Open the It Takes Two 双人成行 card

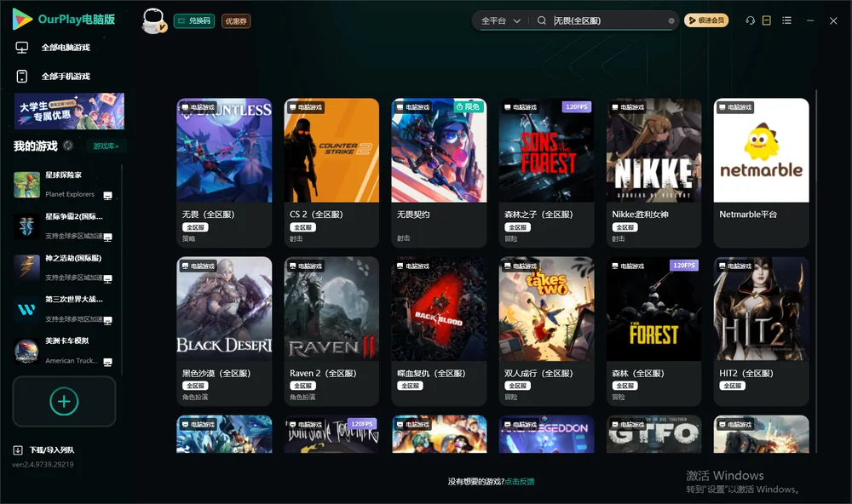click(x=547, y=331)
